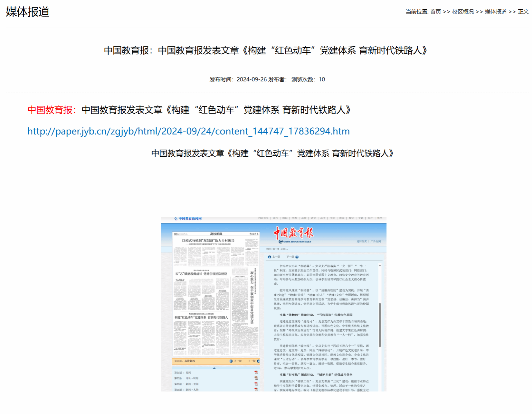Screen dimensions: 532x414
Task: Click the 浏览次数: 10 view count
Action: [x=308, y=79]
